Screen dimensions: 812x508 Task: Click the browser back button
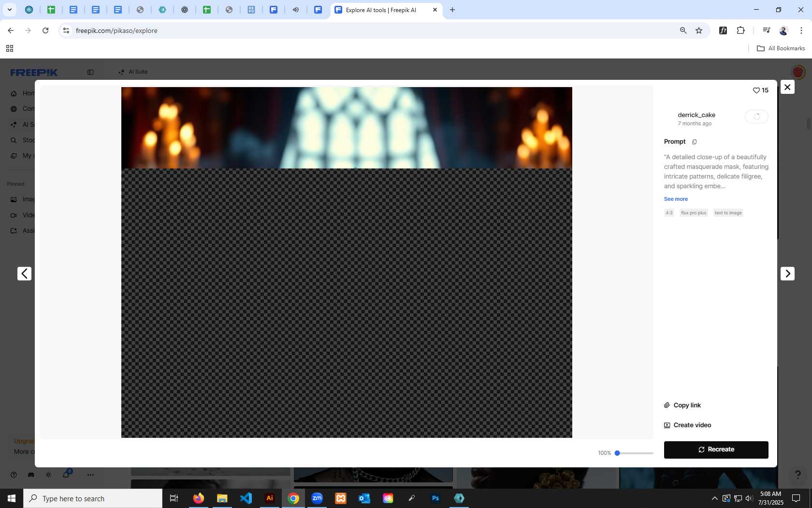click(11, 30)
